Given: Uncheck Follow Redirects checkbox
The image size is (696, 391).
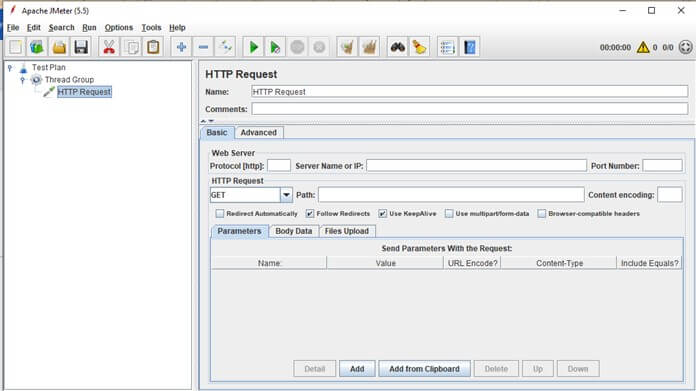Looking at the screenshot, I should click(x=310, y=213).
